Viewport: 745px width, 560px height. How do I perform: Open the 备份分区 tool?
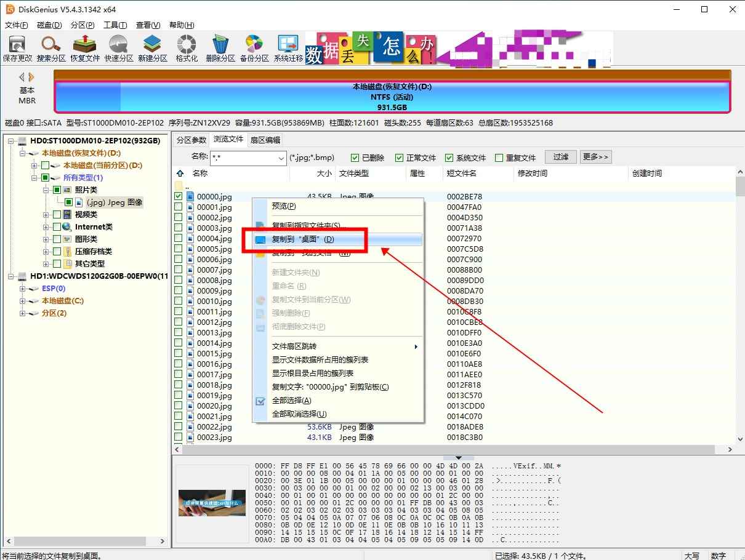pyautogui.click(x=254, y=49)
